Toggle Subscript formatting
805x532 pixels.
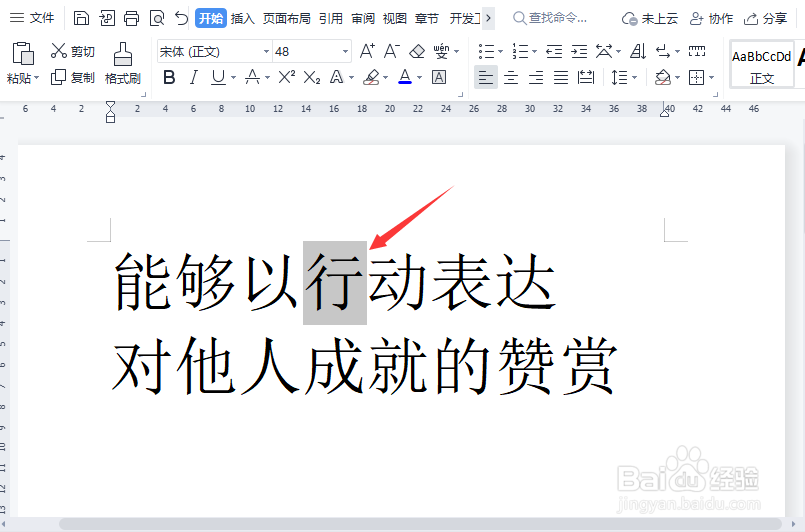(312, 78)
